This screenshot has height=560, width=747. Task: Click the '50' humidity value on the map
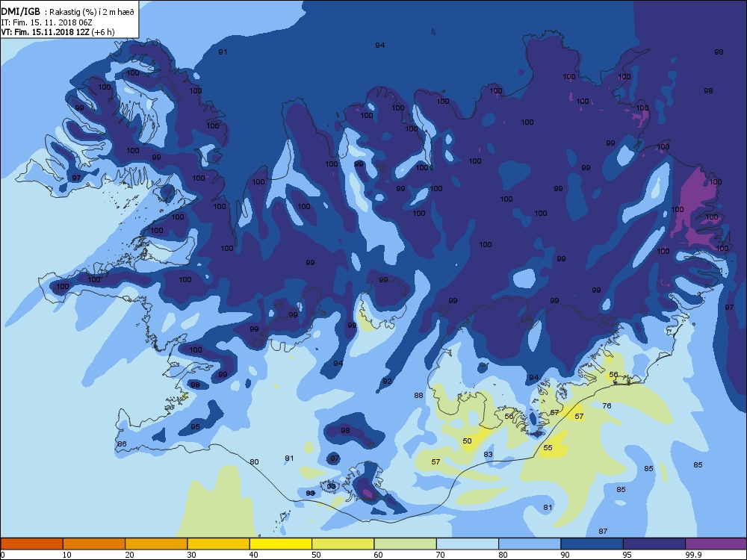click(468, 441)
